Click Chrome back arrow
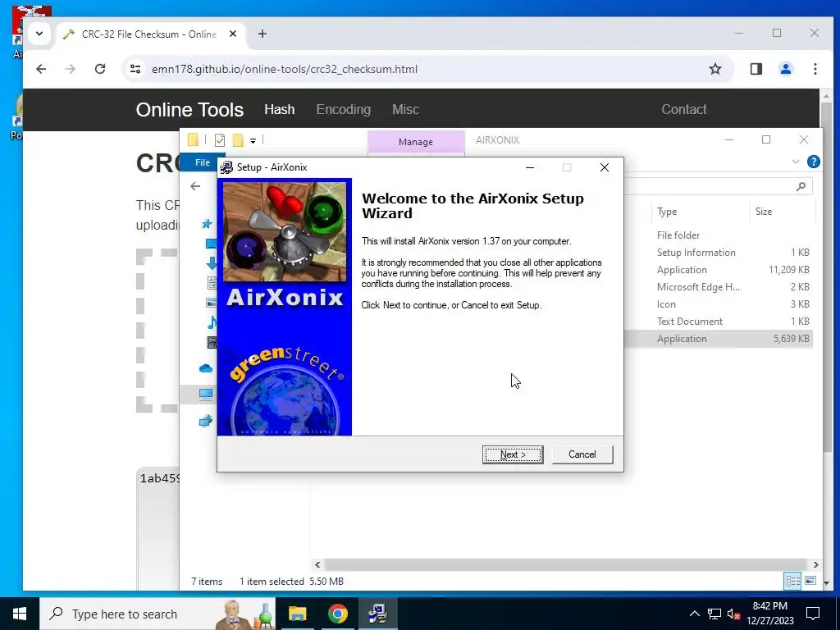The image size is (840, 630). point(41,69)
